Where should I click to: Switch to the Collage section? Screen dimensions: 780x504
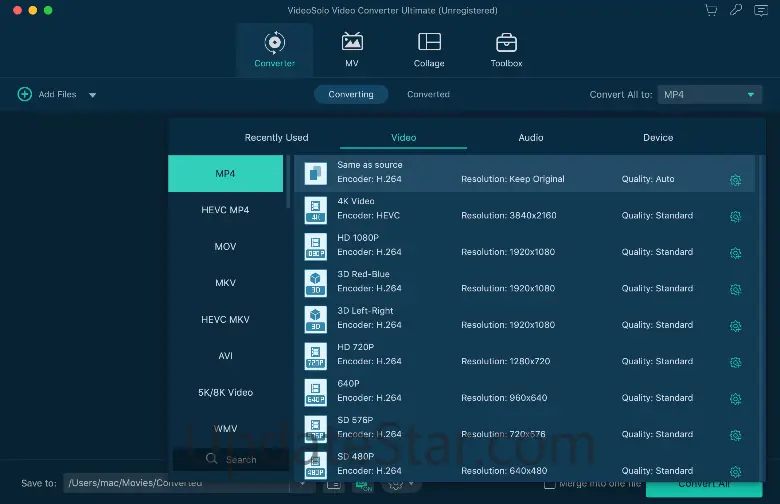(429, 49)
